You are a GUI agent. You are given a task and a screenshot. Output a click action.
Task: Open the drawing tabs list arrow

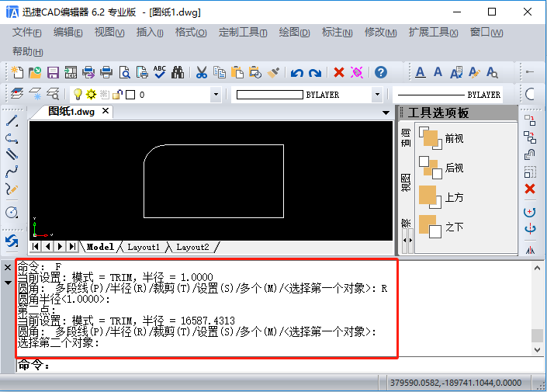point(386,113)
